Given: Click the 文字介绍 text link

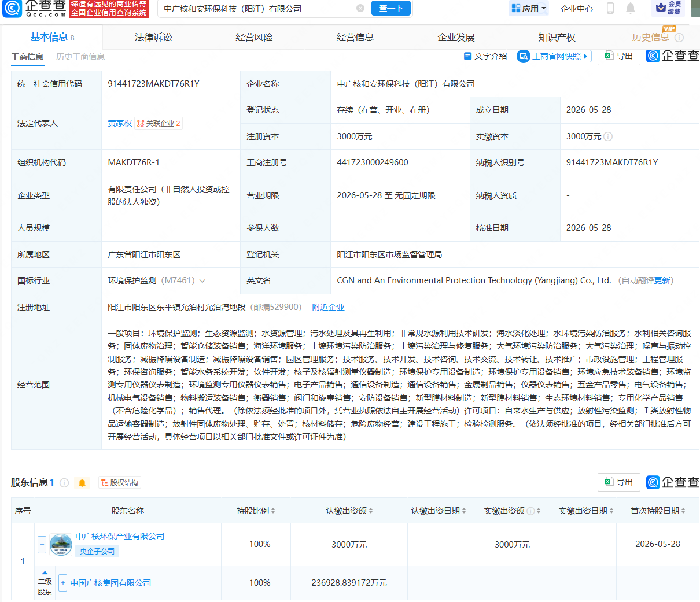Looking at the screenshot, I should tap(491, 56).
